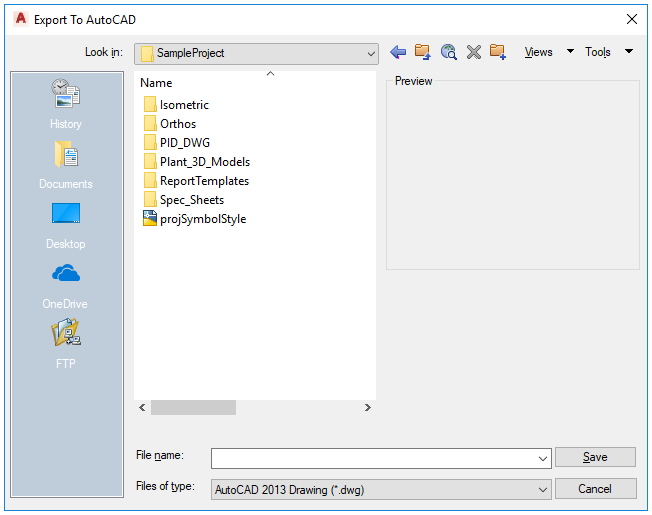Click the SampleProject text in Look in
Viewport: 652px width, 515px height.
(x=190, y=53)
